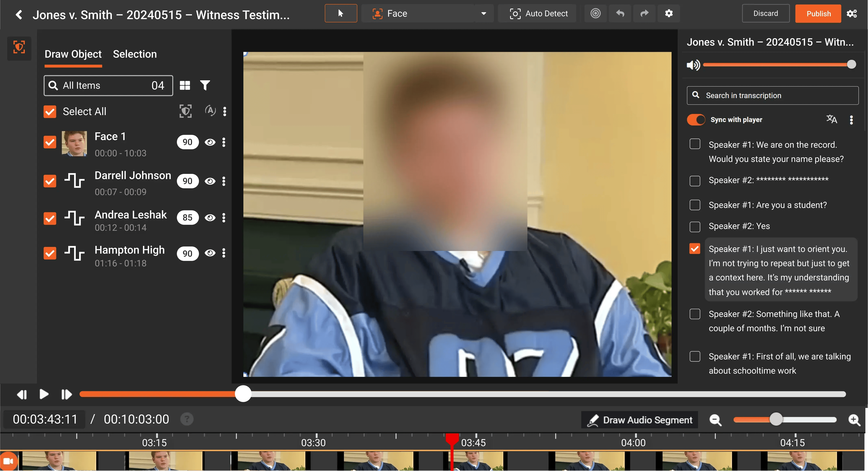868x471 pixels.
Task: Switch to grid view layout
Action: point(185,85)
